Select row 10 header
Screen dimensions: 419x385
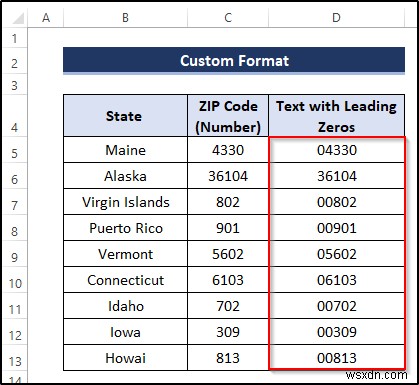(x=15, y=280)
